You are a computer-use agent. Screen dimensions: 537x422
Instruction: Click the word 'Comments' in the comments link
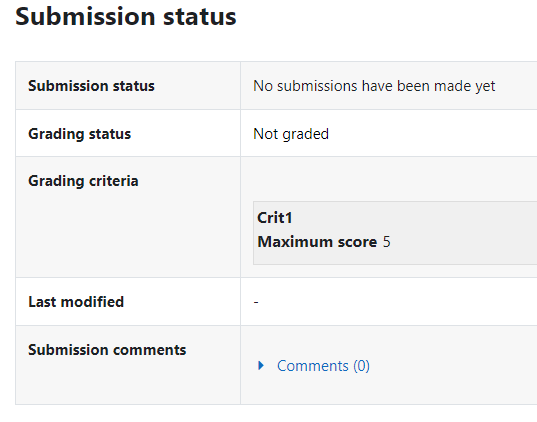tap(313, 366)
